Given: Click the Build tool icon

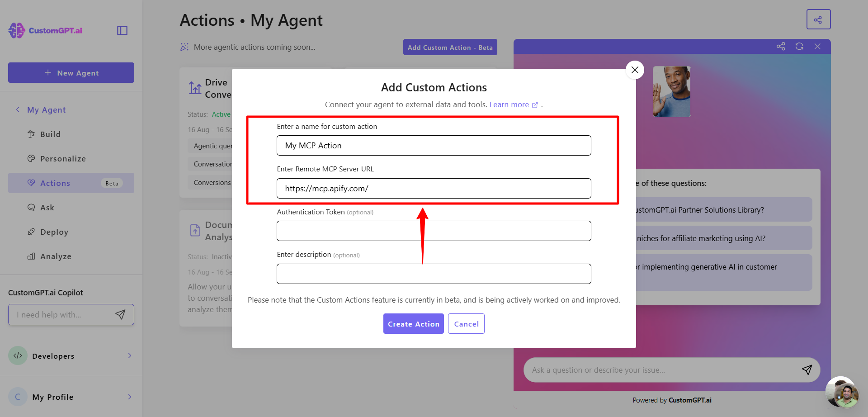Looking at the screenshot, I should 31,134.
